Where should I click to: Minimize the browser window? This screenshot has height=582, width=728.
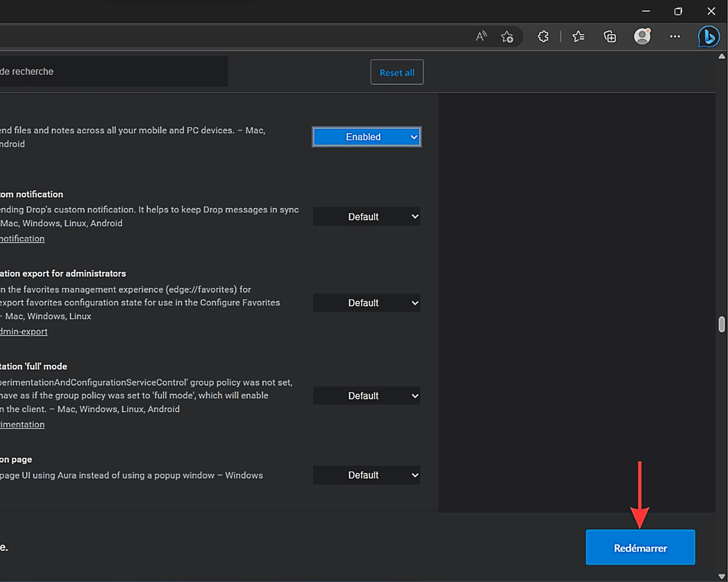(646, 11)
